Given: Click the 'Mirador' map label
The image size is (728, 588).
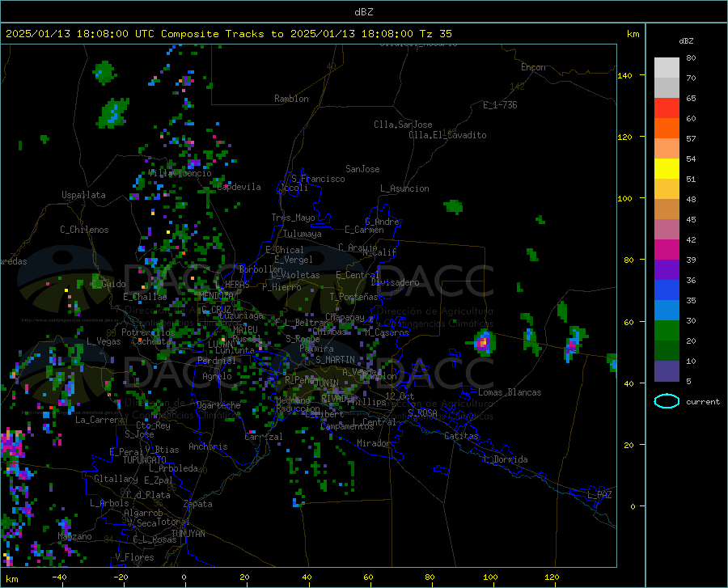Looking at the screenshot, I should click(373, 443).
